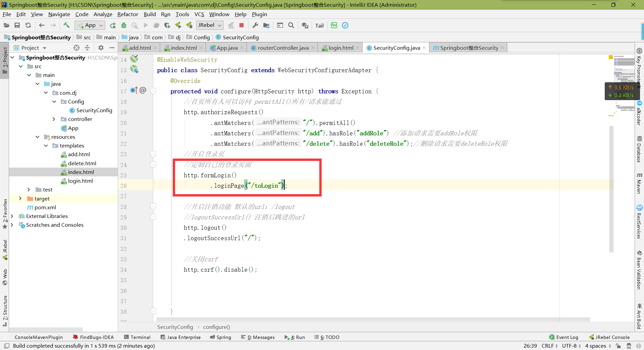Switch to the Springboot整合Security pom tab
Image resolution: width=644 pixels, height=350 pixels.
[469, 48]
